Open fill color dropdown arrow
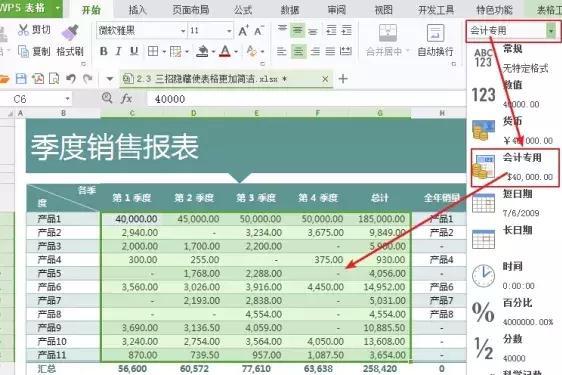Image resolution: width=562 pixels, height=375 pixels. (x=214, y=52)
